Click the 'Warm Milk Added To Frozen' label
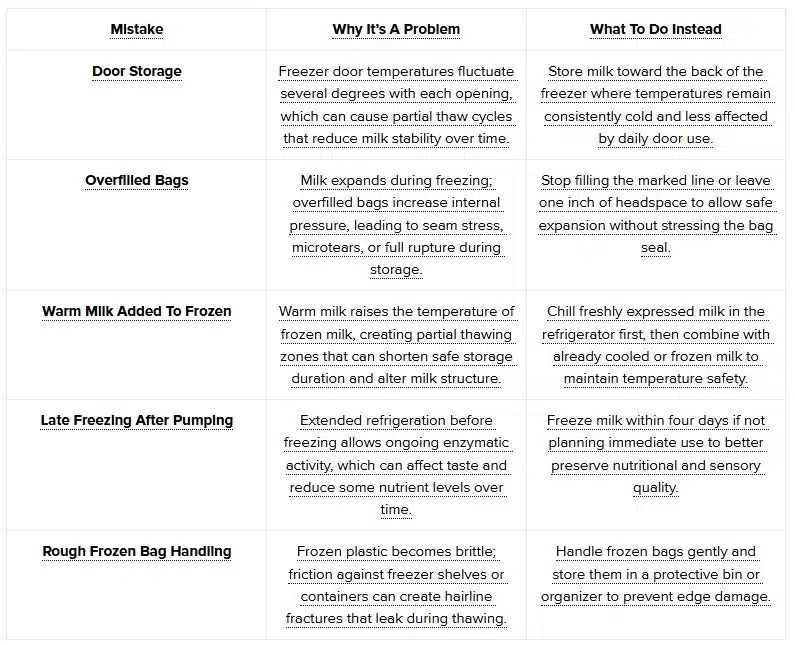This screenshot has width=795, height=645. (136, 311)
